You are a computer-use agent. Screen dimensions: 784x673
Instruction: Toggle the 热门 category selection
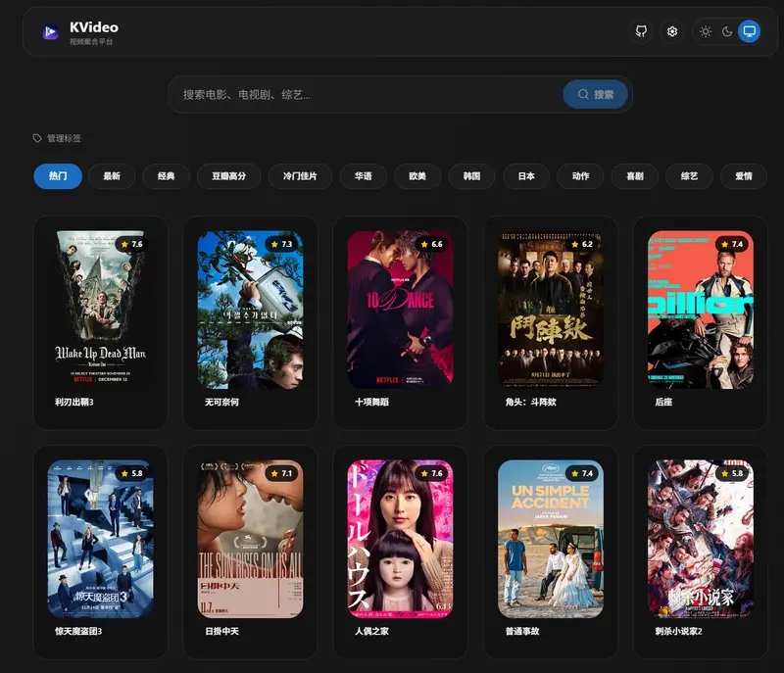pyautogui.click(x=57, y=176)
